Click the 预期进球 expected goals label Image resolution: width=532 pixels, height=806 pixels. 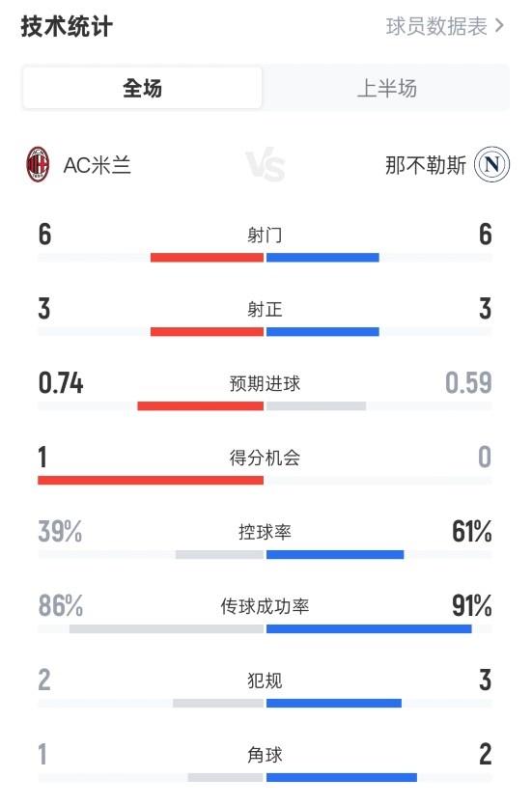(x=265, y=383)
